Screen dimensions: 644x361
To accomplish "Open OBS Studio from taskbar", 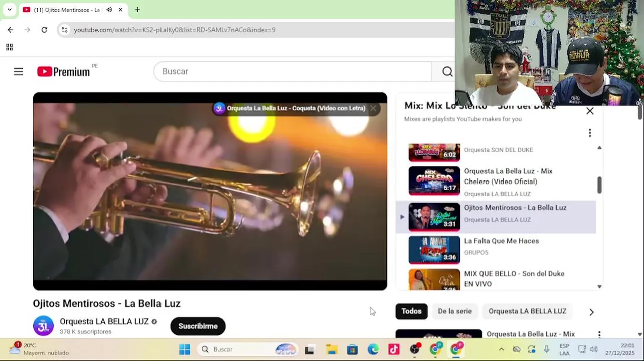I will tap(415, 349).
